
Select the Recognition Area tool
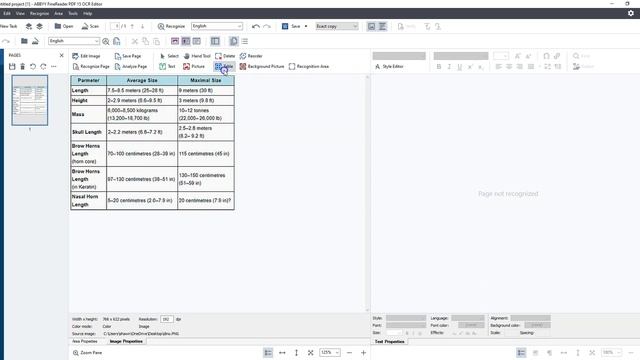pyautogui.click(x=309, y=66)
